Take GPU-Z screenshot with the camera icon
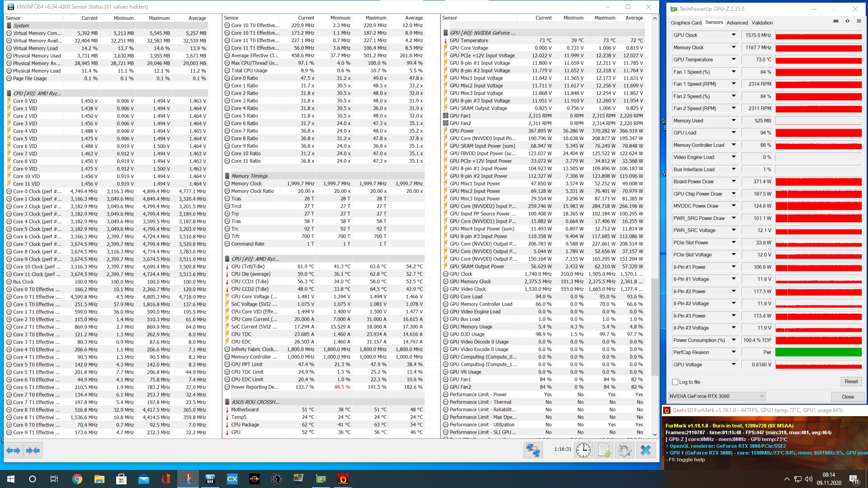Viewport: 868px width, 488px height. tap(836, 21)
